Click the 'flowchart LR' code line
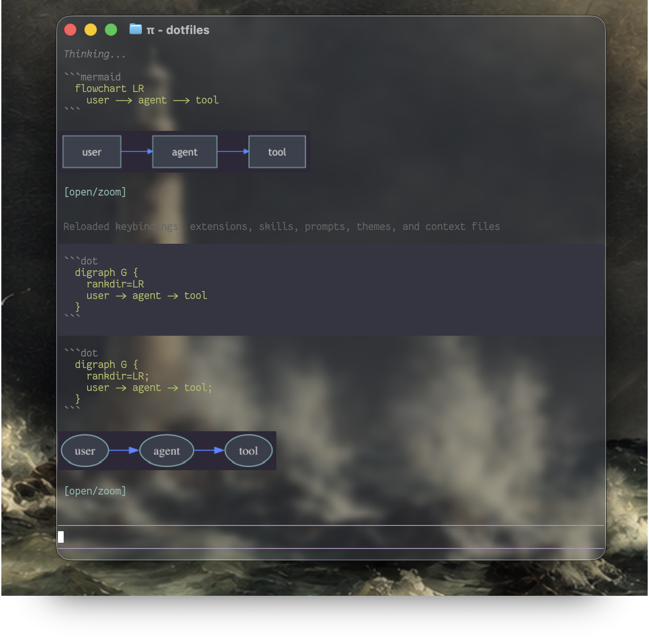 tap(110, 88)
